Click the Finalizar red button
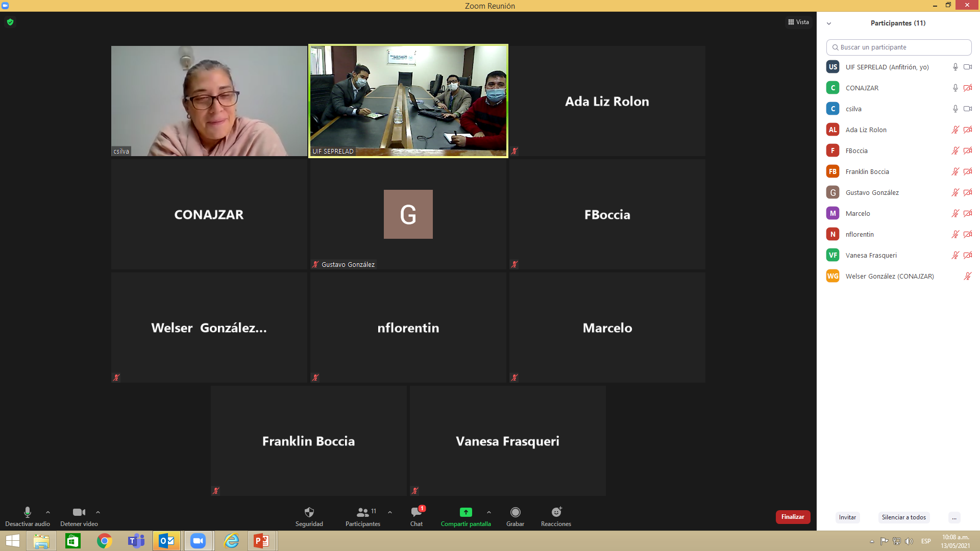The image size is (980, 551). pos(792,517)
